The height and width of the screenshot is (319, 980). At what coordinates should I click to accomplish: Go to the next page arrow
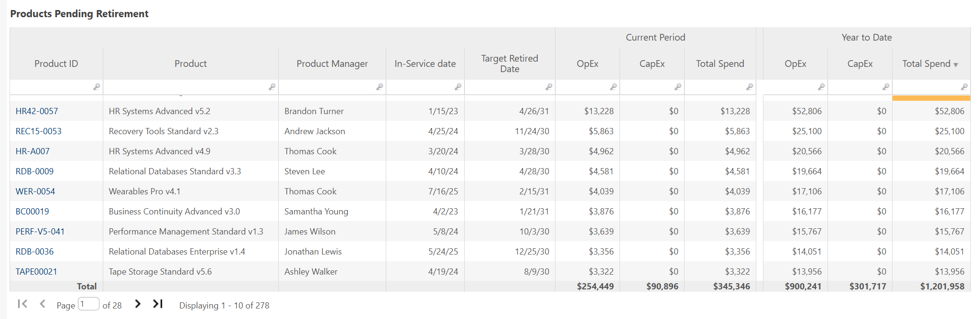coord(138,304)
